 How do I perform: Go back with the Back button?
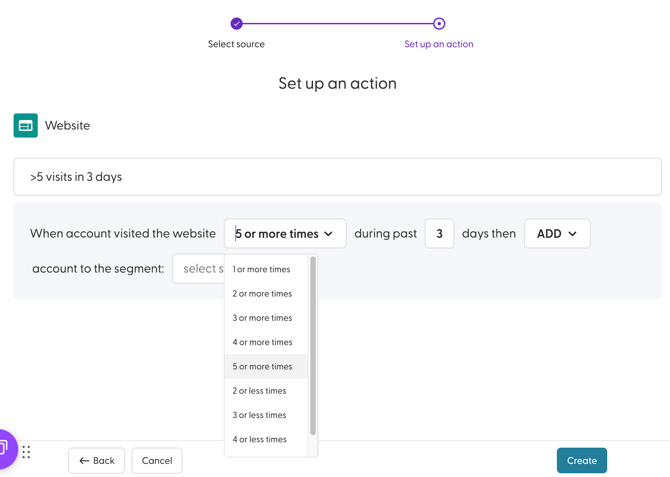point(97,461)
